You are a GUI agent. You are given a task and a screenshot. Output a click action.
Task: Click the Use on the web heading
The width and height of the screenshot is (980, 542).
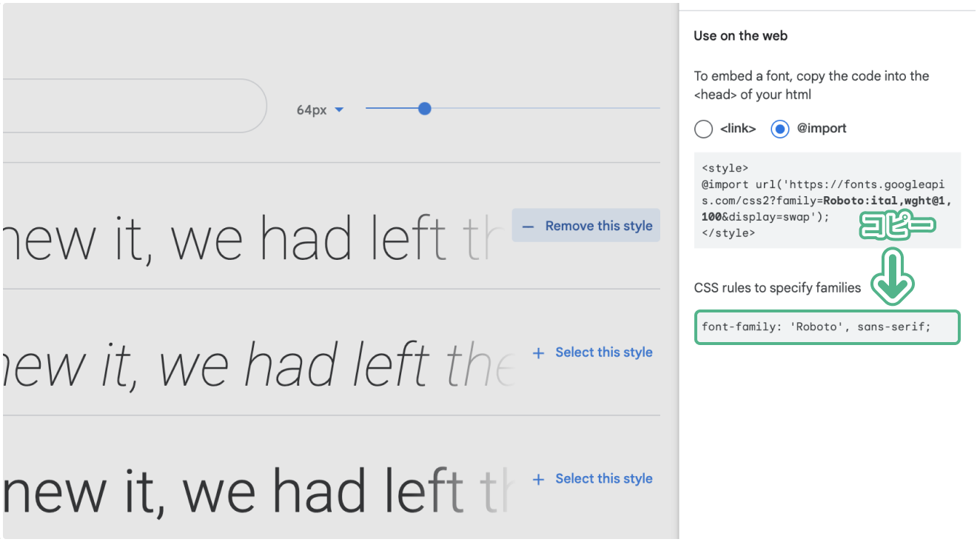[740, 36]
